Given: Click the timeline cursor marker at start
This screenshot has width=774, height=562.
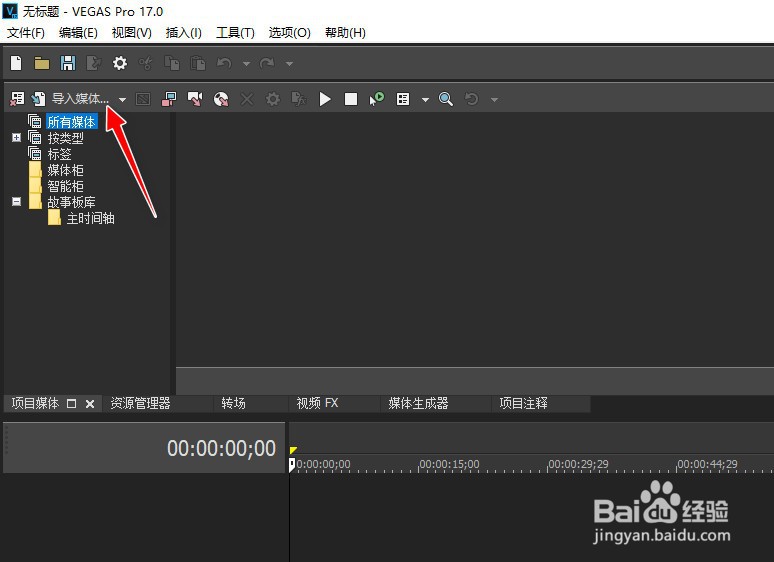Looking at the screenshot, I should 292,465.
